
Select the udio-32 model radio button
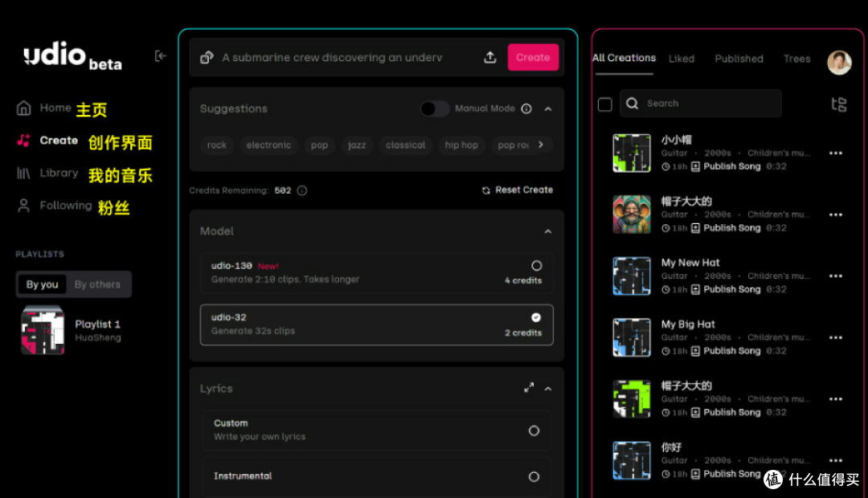tap(536, 317)
